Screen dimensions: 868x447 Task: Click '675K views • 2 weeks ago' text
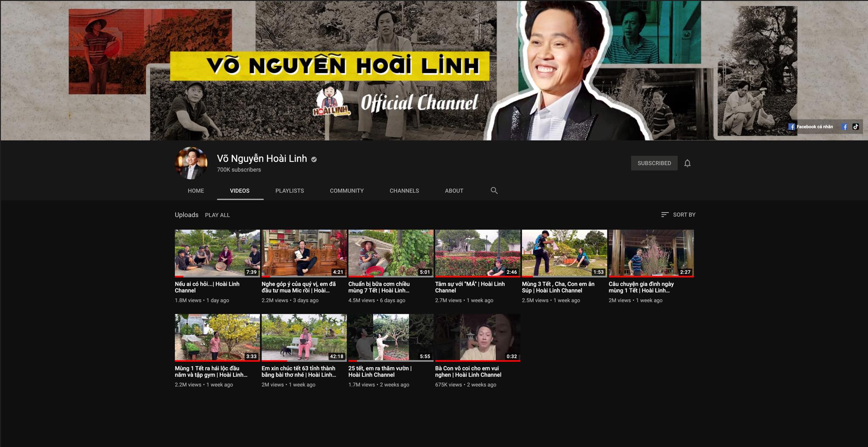466,385
